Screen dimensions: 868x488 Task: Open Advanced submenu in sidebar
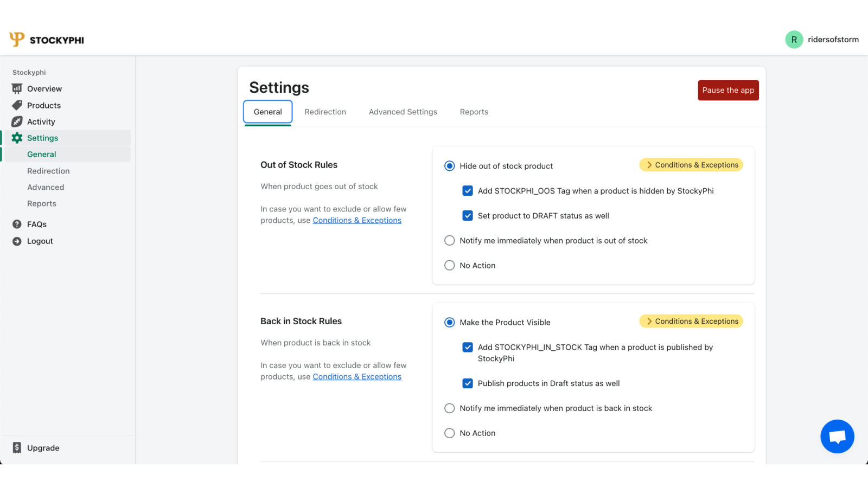pos(46,187)
